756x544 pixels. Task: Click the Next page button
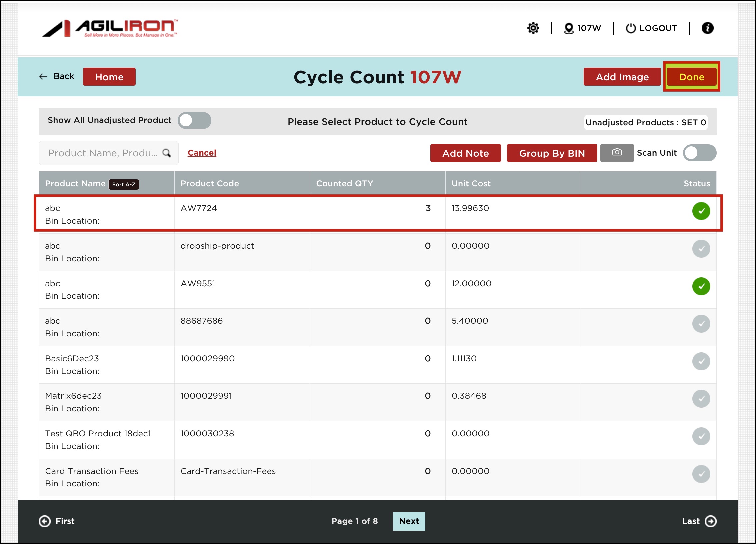click(409, 521)
